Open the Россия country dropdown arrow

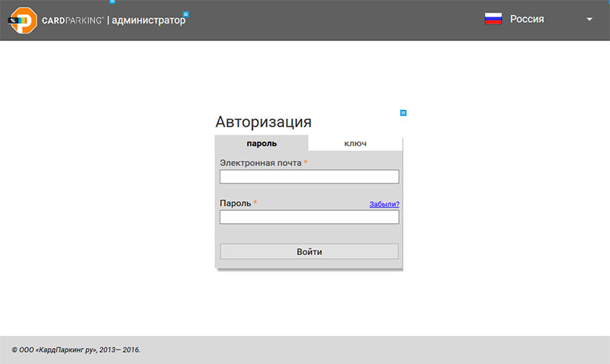click(589, 19)
